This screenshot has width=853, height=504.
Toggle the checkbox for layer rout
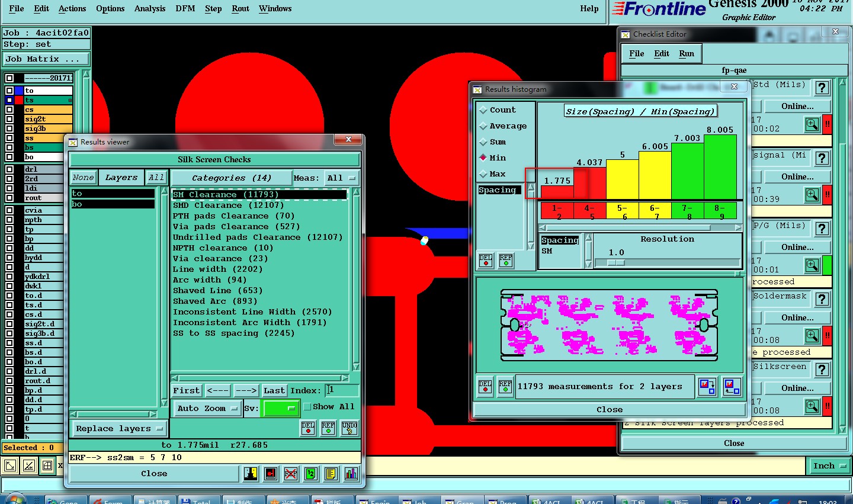pos(9,198)
